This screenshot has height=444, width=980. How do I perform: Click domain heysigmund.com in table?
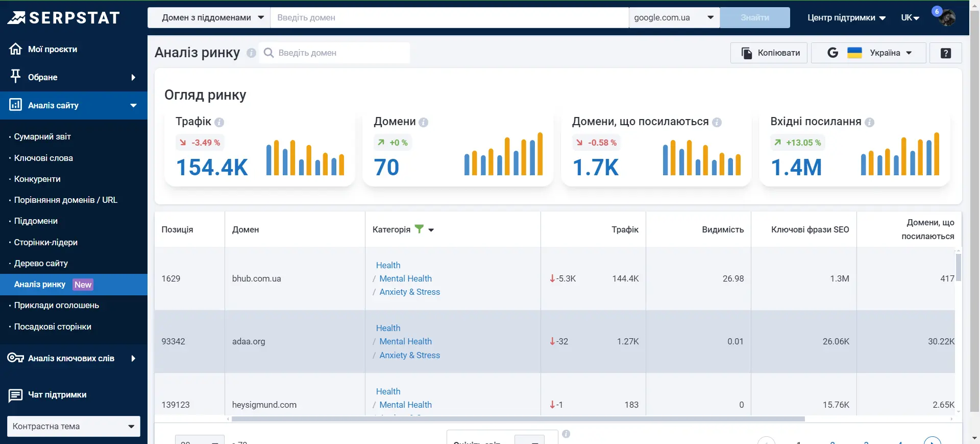point(264,405)
